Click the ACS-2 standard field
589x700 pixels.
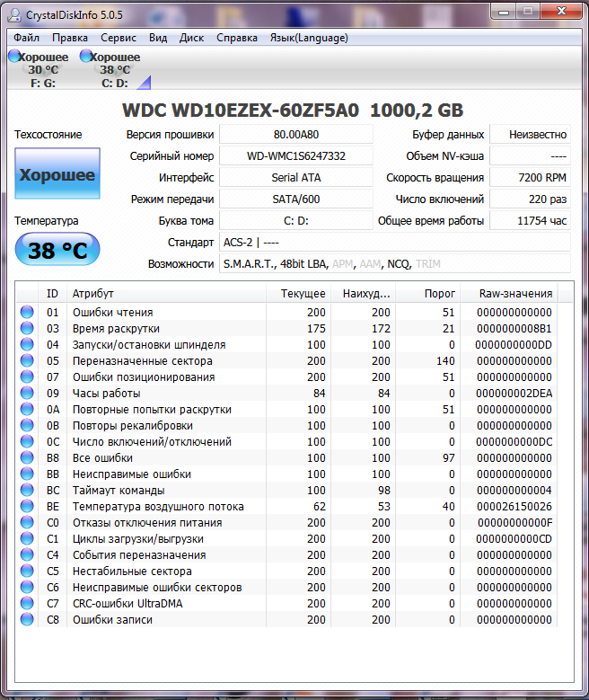[395, 242]
